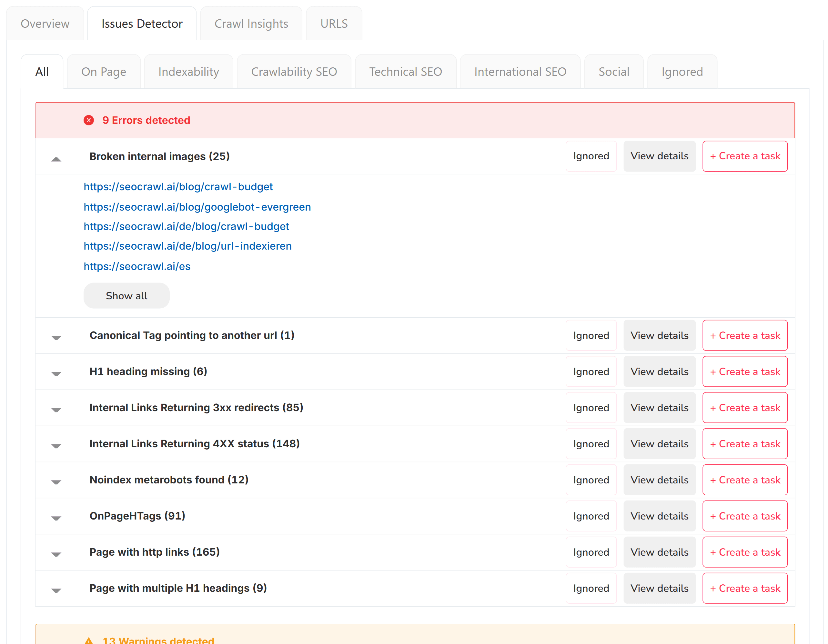Mark Noindex metarobots found as Ignored
Screen dimensions: 828x644
click(x=591, y=480)
